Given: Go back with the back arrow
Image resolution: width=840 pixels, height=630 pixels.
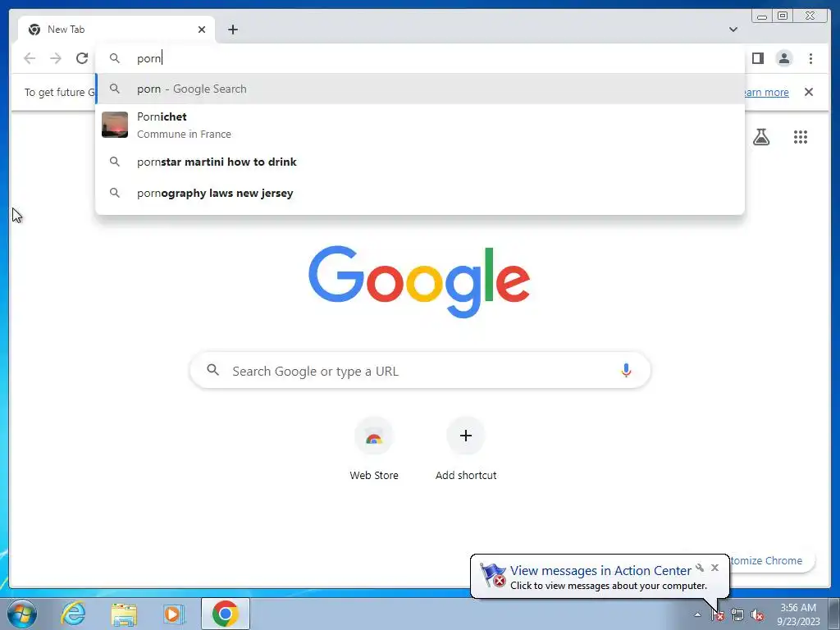Looking at the screenshot, I should [30, 58].
